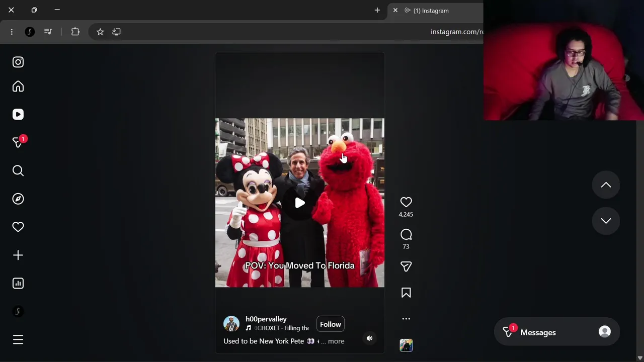Image resolution: width=644 pixels, height=362 pixels.
Task: Go to Home in the sidebar
Action: [x=18, y=86]
